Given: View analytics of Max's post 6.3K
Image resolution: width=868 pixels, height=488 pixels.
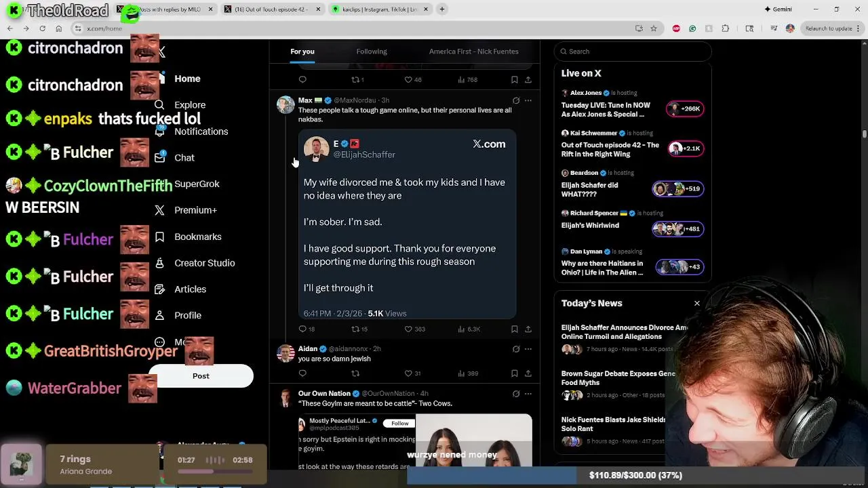Looking at the screenshot, I should point(469,329).
